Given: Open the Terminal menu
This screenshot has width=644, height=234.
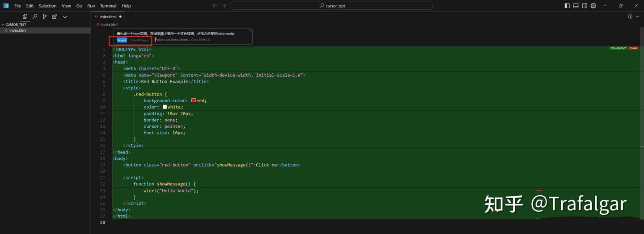Looking at the screenshot, I should point(108,6).
